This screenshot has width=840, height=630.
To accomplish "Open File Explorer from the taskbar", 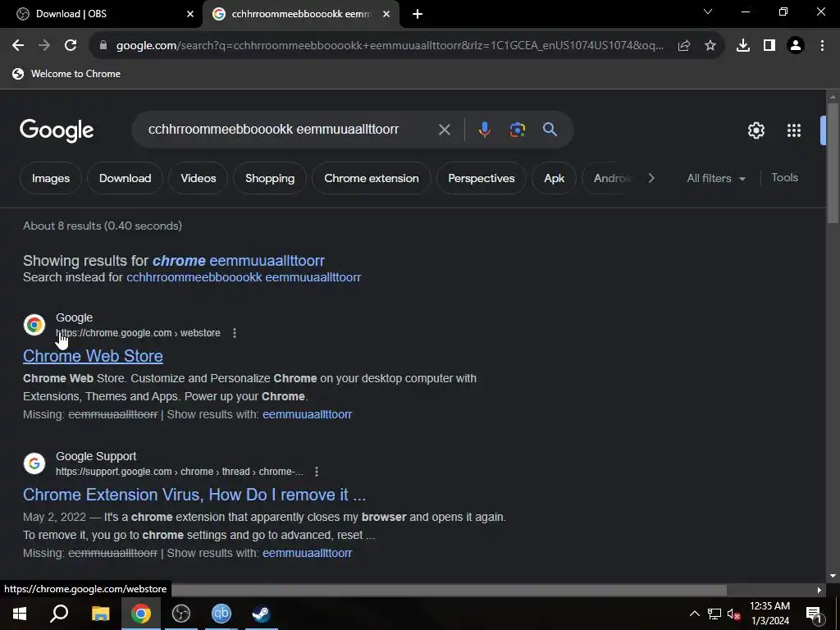I will pyautogui.click(x=100, y=614).
